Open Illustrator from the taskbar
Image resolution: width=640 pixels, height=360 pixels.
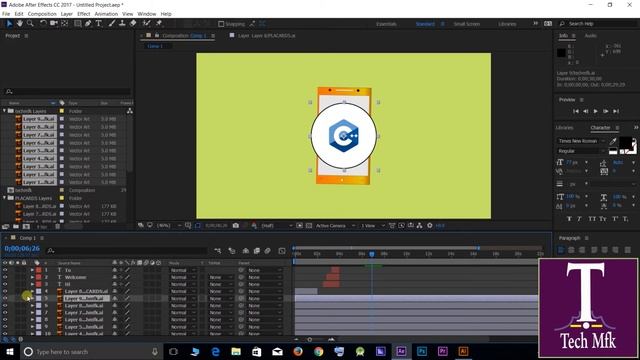click(x=463, y=351)
